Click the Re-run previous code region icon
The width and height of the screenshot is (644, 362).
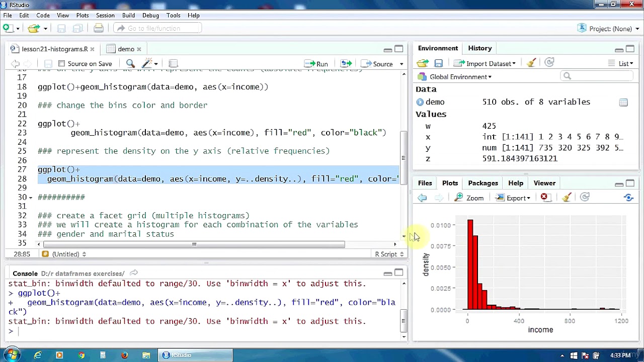346,63
